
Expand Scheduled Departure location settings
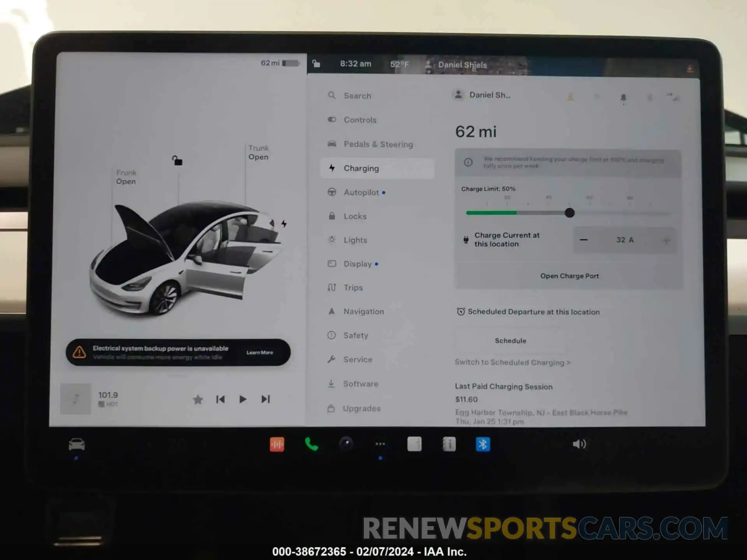click(x=528, y=312)
